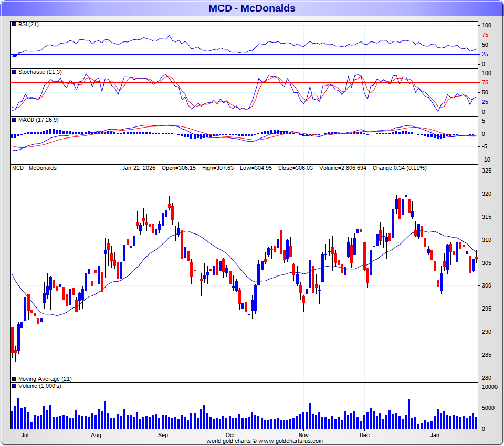Open the www.goldchartsrus.com watermark link
This screenshot has width=504, height=446.
tap(290, 441)
